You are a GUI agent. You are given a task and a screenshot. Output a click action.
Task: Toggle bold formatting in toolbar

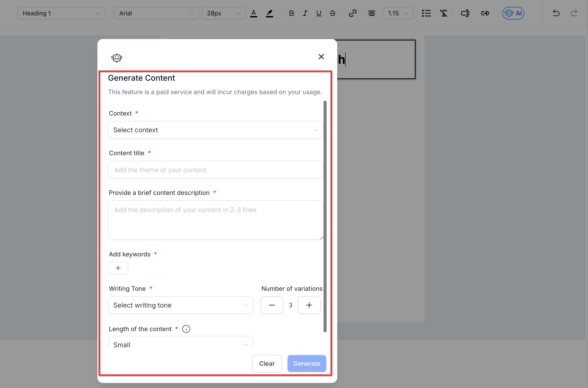click(291, 13)
